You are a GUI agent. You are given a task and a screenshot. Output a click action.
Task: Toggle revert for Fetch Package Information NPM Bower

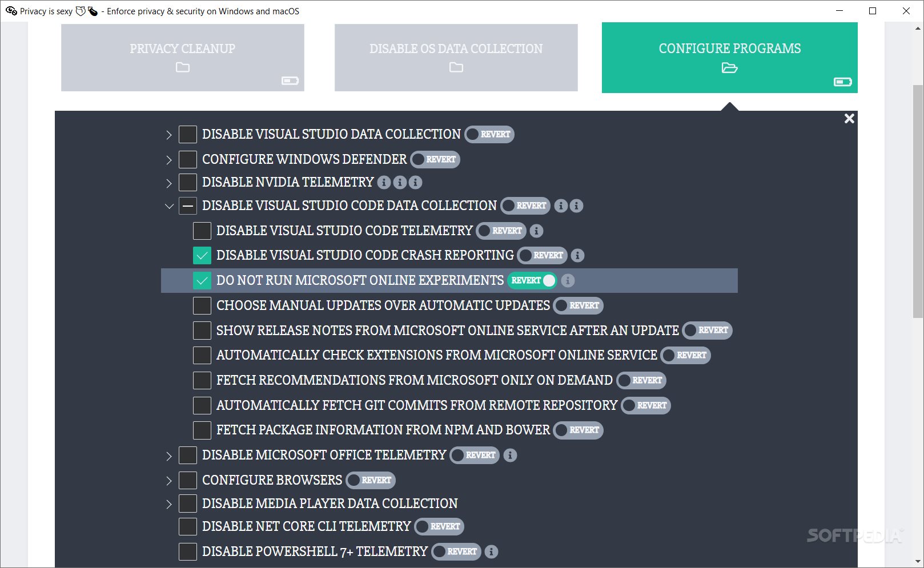(578, 430)
